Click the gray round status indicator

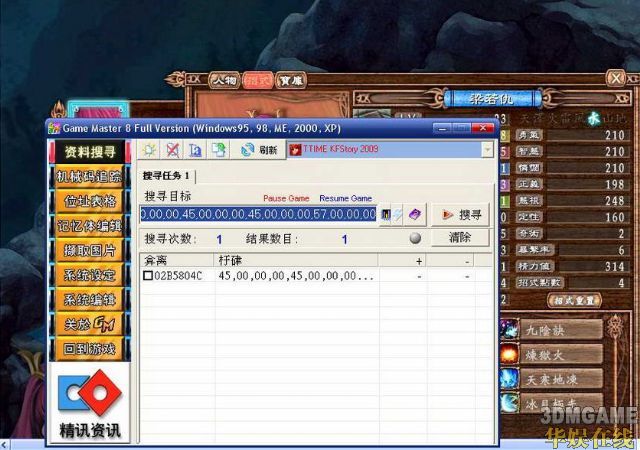[x=415, y=238]
